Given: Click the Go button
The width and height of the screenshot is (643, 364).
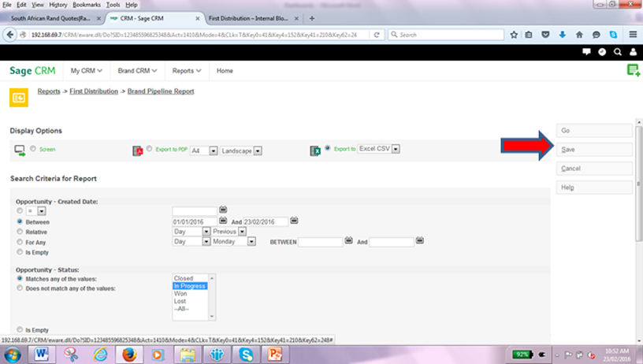Looking at the screenshot, I should (x=594, y=130).
